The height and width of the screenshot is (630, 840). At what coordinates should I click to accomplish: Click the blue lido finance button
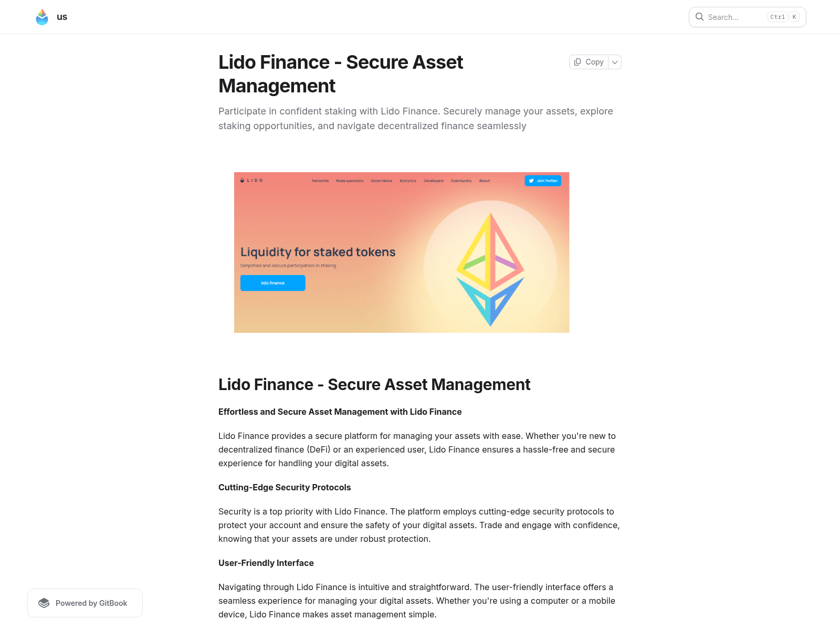click(272, 282)
